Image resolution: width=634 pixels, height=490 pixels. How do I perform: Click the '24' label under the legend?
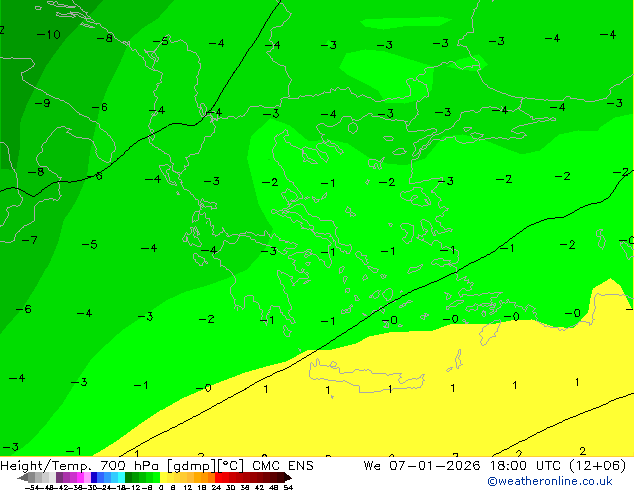click(216, 487)
